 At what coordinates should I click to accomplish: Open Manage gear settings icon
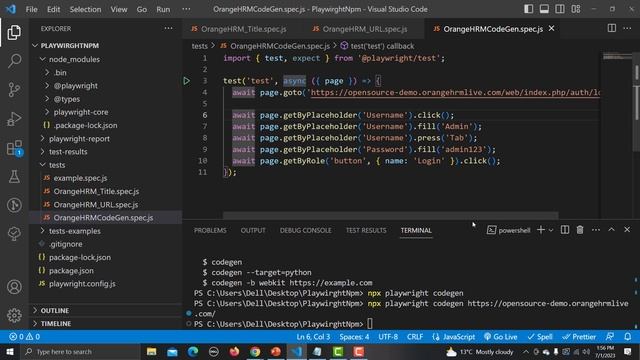[x=14, y=315]
